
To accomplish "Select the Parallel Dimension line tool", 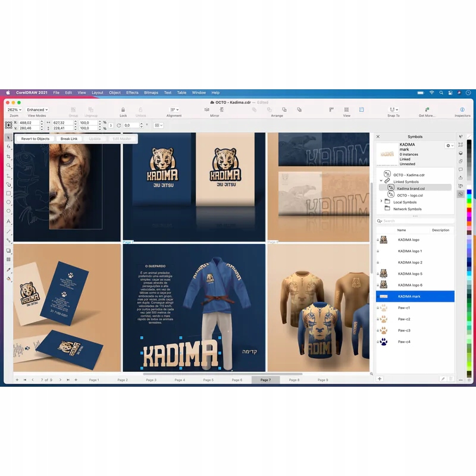I will coord(8,231).
